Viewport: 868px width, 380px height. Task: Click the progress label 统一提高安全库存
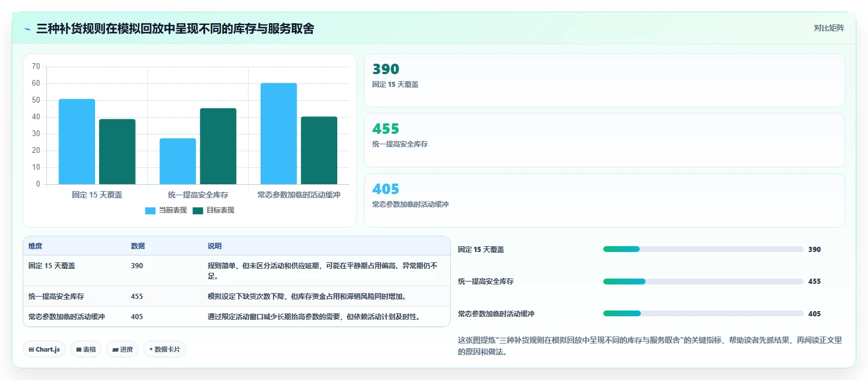pyautogui.click(x=486, y=282)
